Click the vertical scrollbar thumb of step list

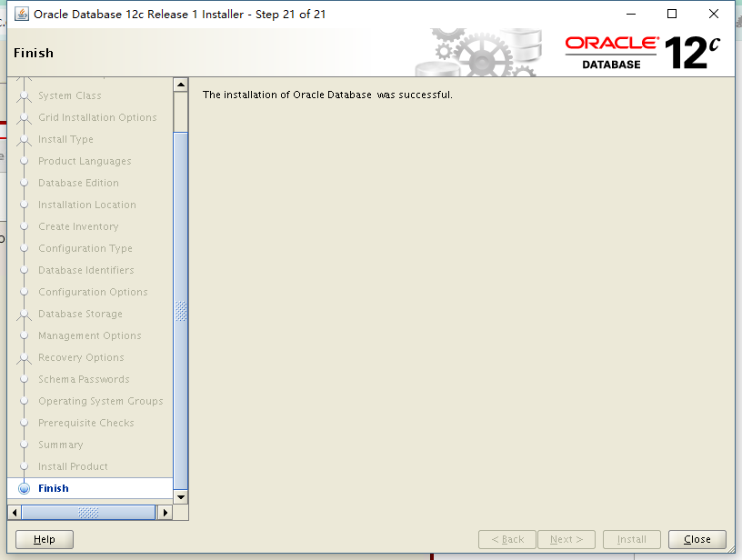click(x=181, y=311)
